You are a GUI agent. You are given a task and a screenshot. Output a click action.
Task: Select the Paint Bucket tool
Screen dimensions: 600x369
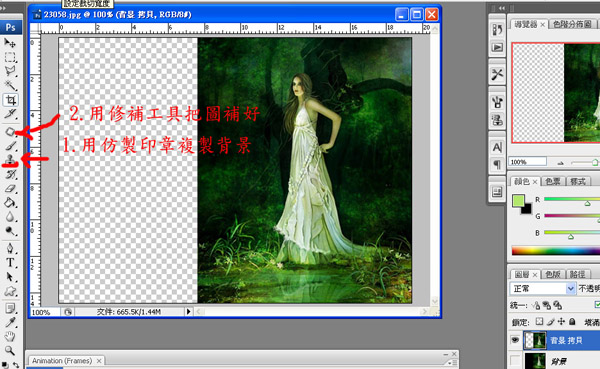(10, 202)
